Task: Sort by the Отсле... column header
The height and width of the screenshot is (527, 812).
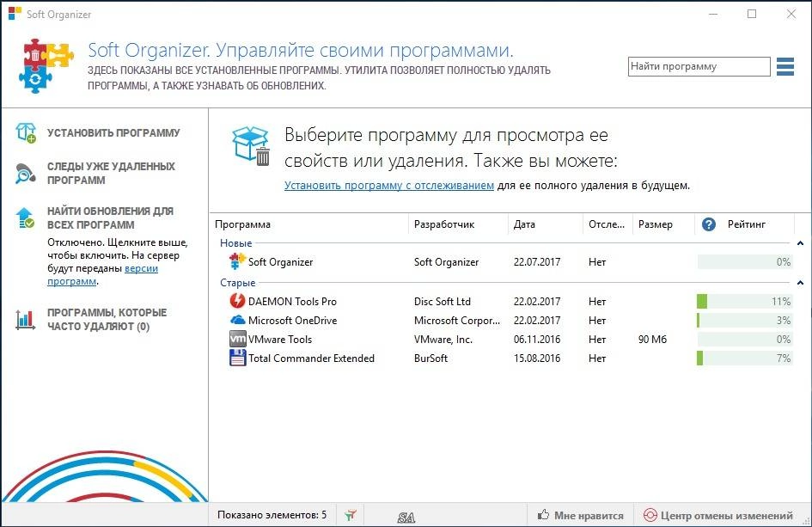Action: (607, 224)
